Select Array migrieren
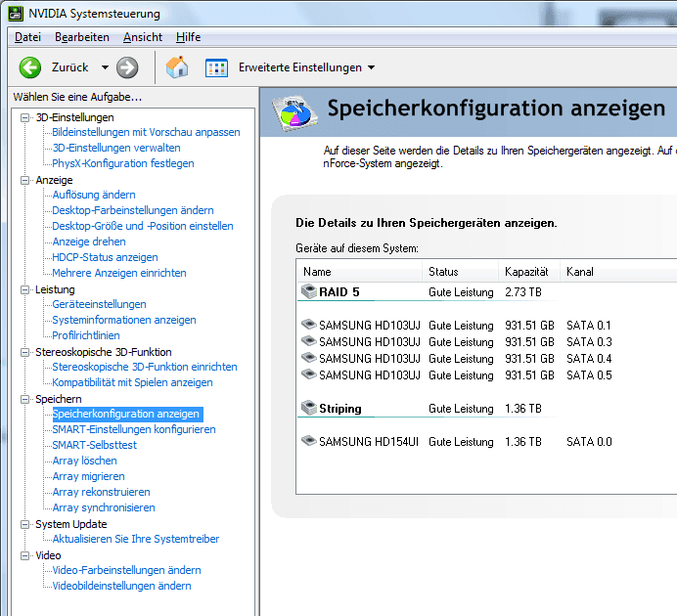 click(88, 476)
